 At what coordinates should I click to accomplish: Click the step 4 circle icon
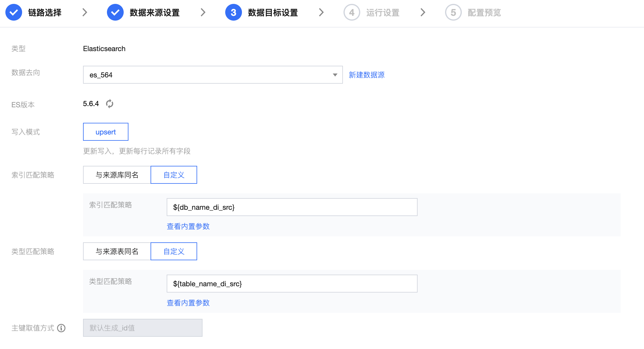[x=352, y=13]
